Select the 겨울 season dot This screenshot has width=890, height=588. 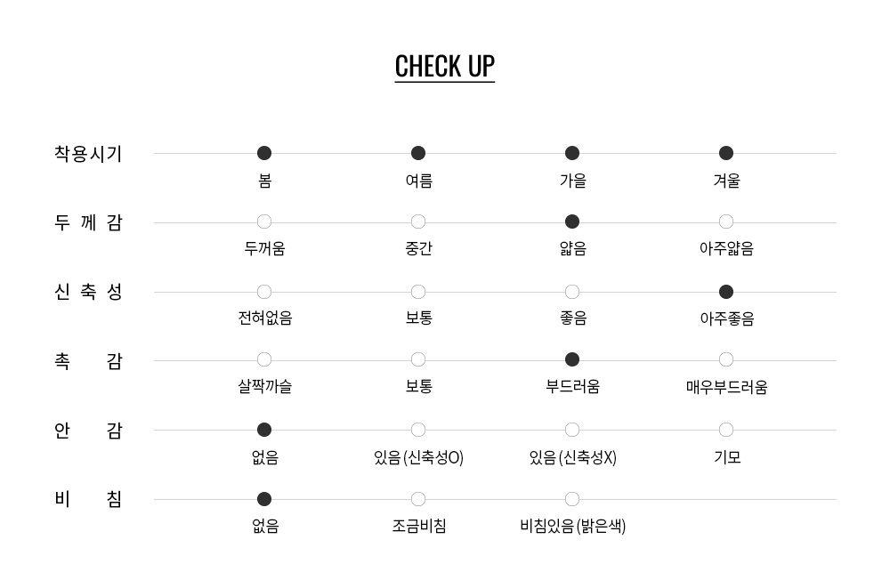tap(726, 153)
